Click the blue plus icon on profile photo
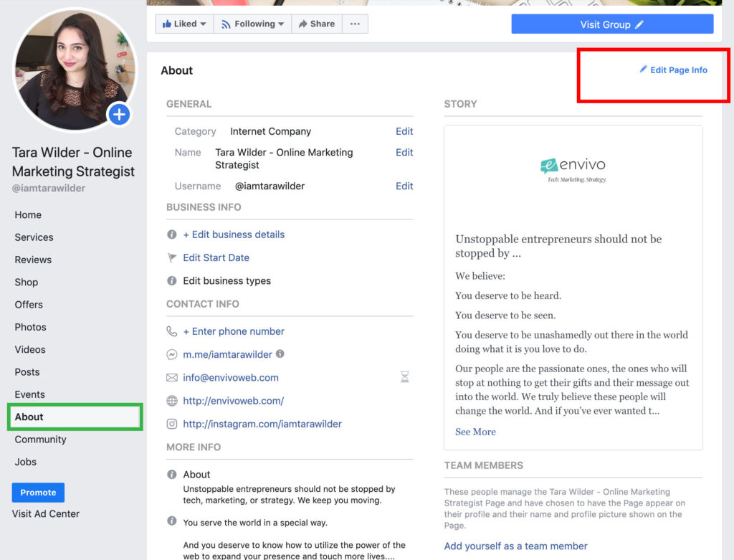Screen dimensions: 734x560 pyautogui.click(x=120, y=114)
